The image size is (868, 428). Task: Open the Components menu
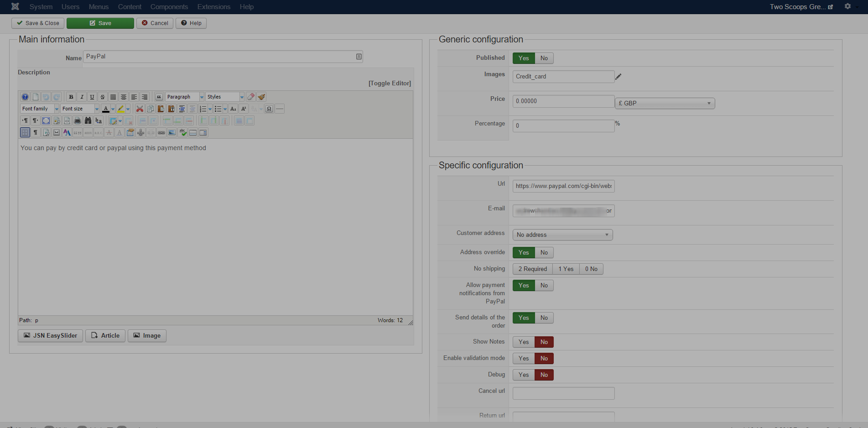[169, 7]
